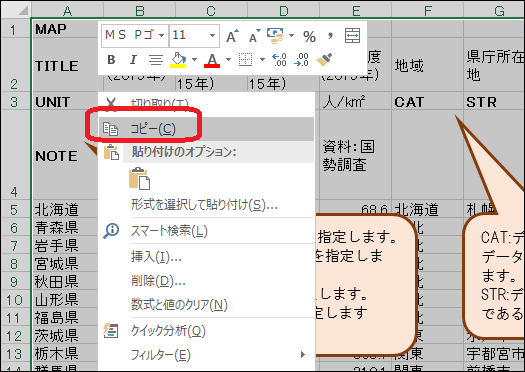Select column E header
Screen dimensions: 525x372
click(x=356, y=10)
